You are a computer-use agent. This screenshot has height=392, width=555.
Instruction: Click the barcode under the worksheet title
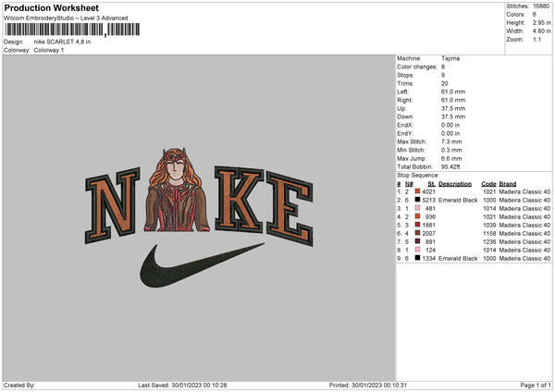click(x=72, y=30)
